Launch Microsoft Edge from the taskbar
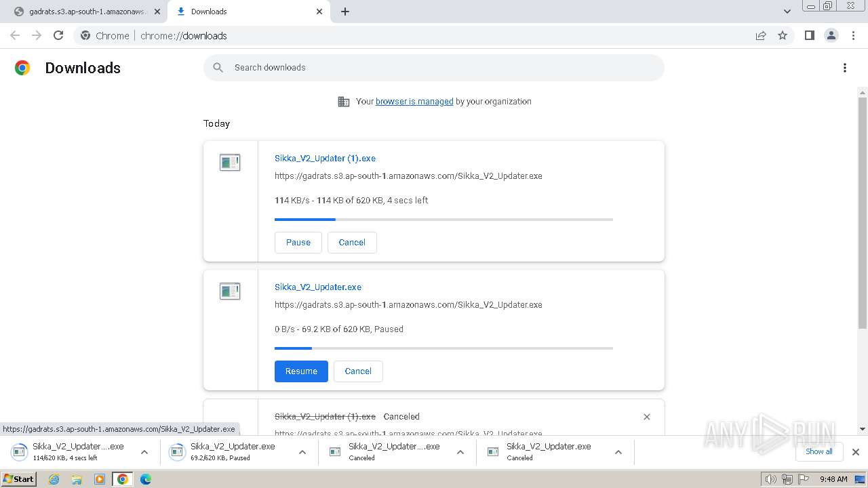This screenshot has width=868, height=488. point(146,479)
